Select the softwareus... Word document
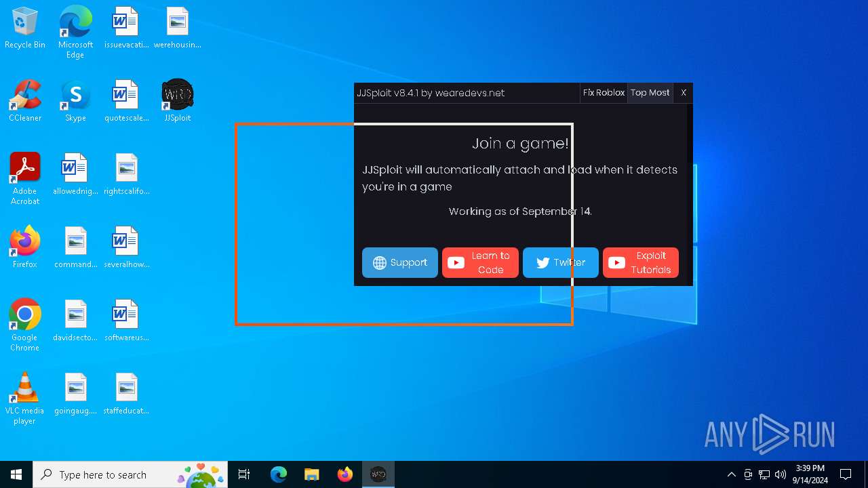This screenshot has width=868, height=488. pos(126,321)
